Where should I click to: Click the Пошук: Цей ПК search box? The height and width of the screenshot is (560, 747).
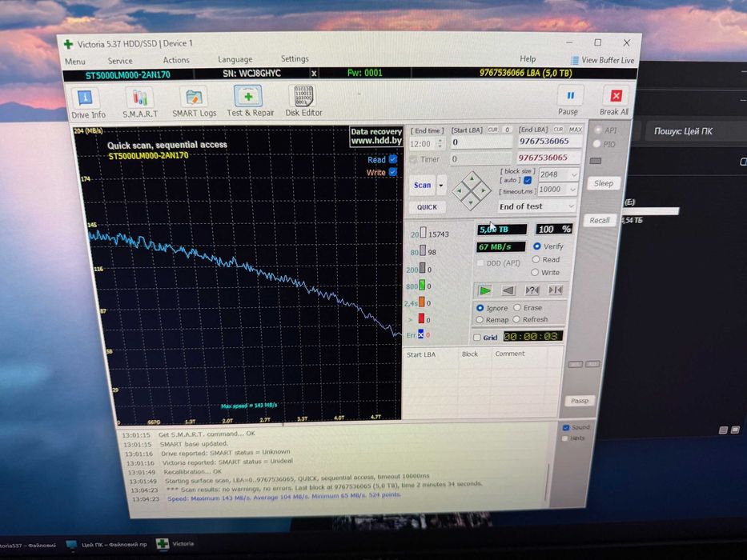(x=696, y=131)
